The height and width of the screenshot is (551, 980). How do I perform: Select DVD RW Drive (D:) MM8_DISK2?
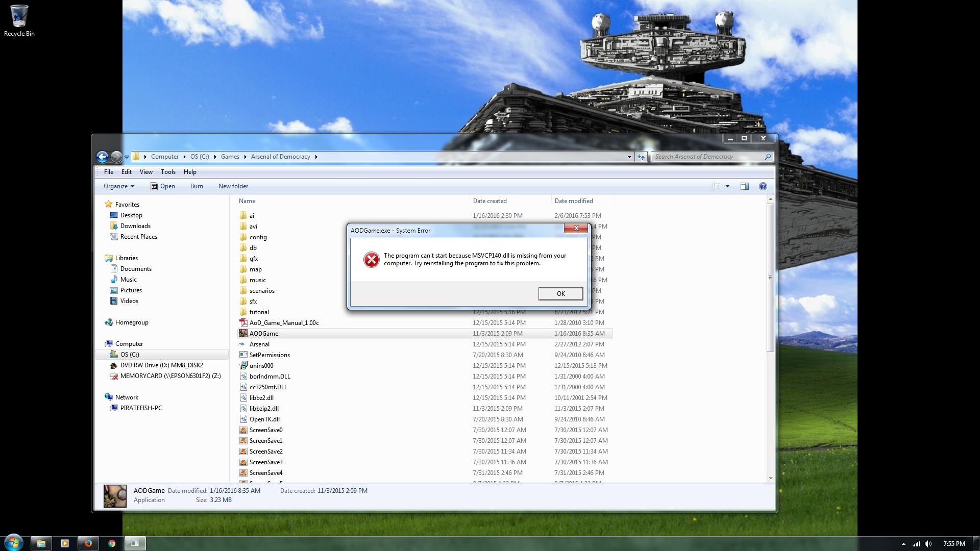coord(161,365)
